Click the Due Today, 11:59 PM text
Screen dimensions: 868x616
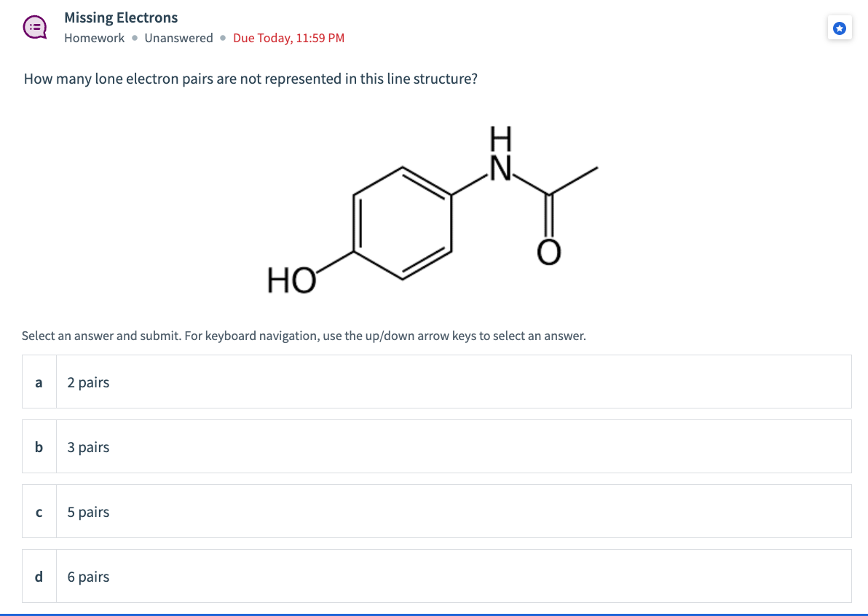tap(288, 38)
